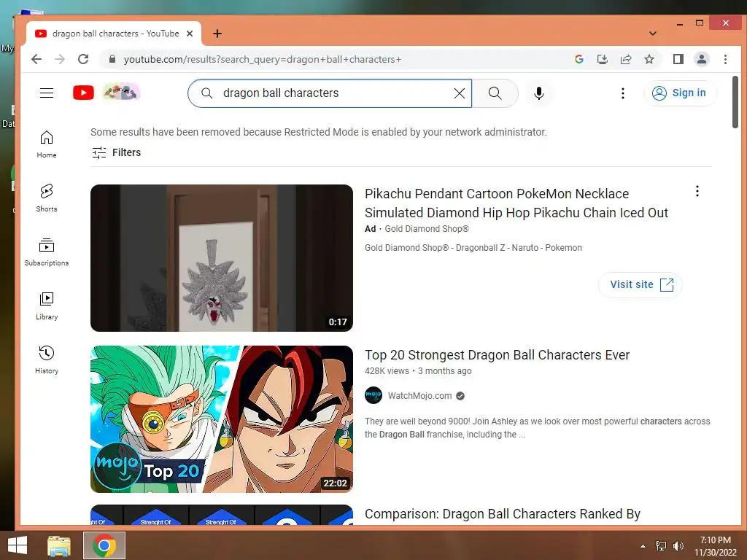The image size is (747, 560).
Task: Open Subscriptions in the sidebar
Action: point(47,252)
